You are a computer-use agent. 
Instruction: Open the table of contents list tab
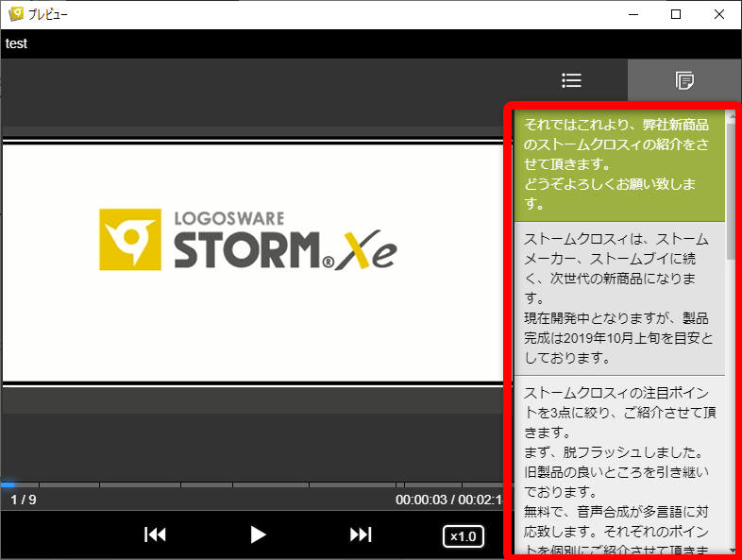point(571,81)
